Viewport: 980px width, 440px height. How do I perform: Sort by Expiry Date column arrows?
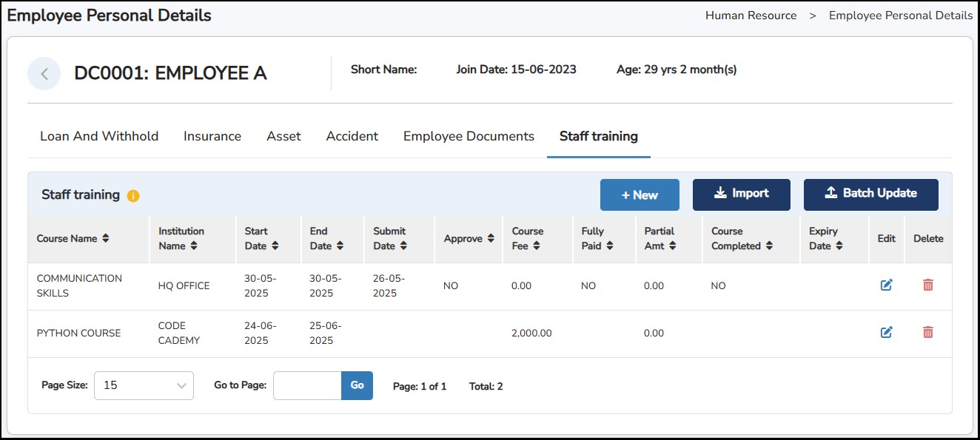tap(839, 246)
